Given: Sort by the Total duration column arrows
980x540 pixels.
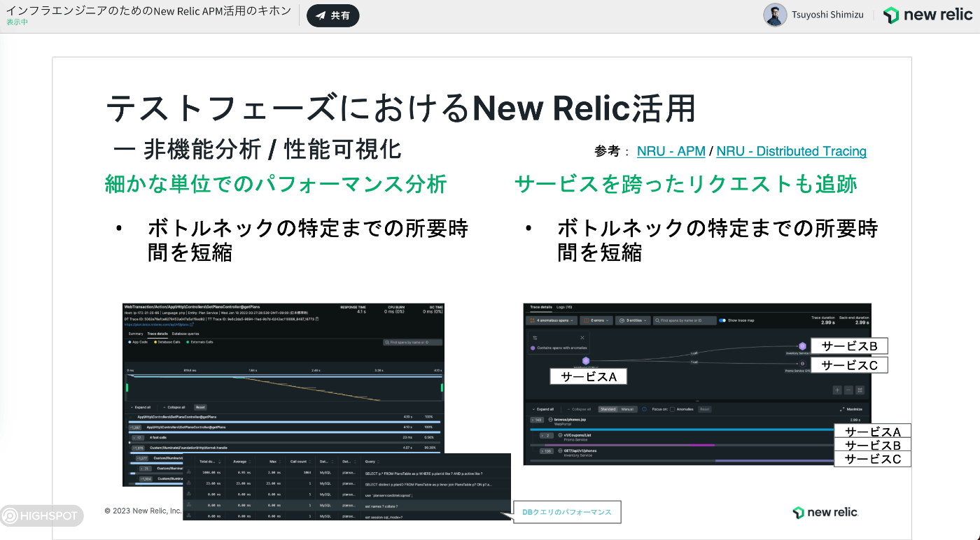Looking at the screenshot, I should click(x=219, y=462).
